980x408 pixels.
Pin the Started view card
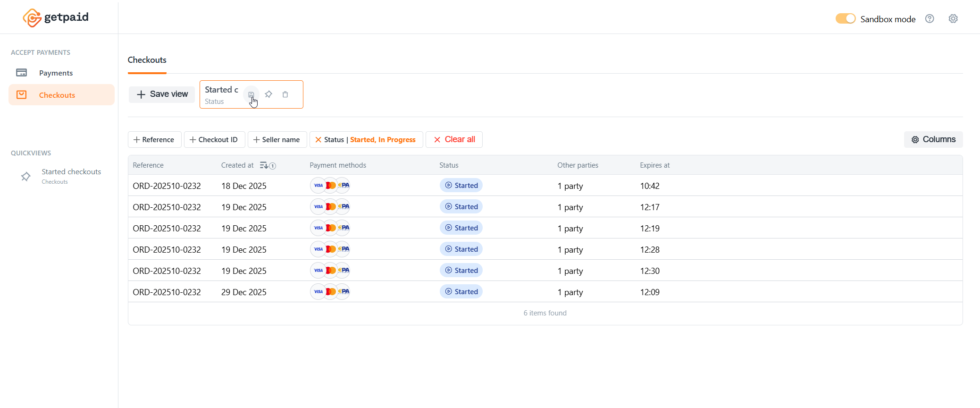(x=268, y=94)
